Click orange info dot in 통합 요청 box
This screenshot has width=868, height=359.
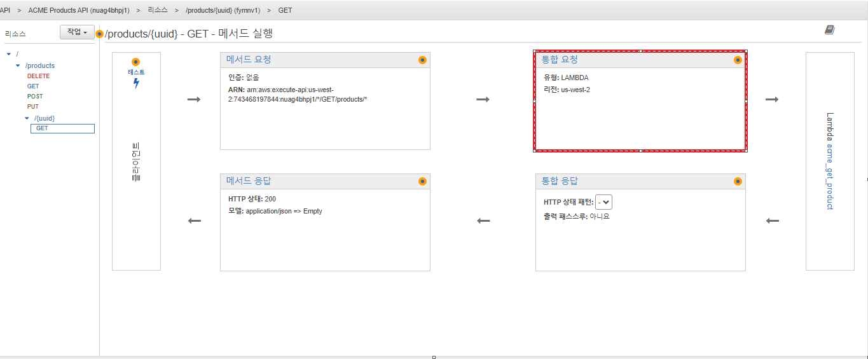(x=738, y=60)
